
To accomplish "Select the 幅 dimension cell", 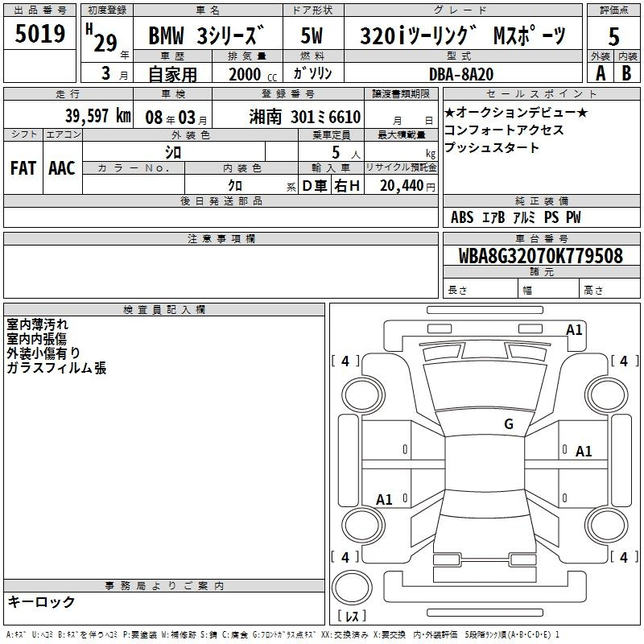I will click(x=548, y=288).
